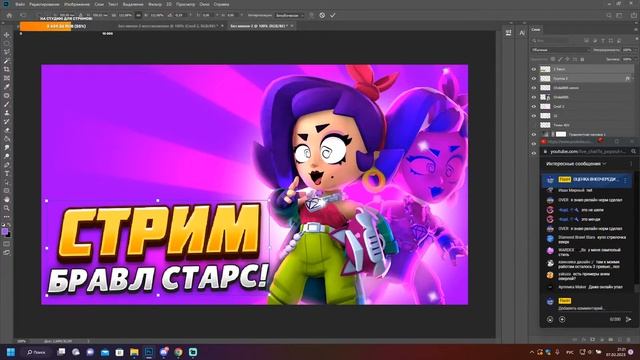Image resolution: width=640 pixels, height=360 pixels.
Task: Select the Move tool
Action: [7, 35]
